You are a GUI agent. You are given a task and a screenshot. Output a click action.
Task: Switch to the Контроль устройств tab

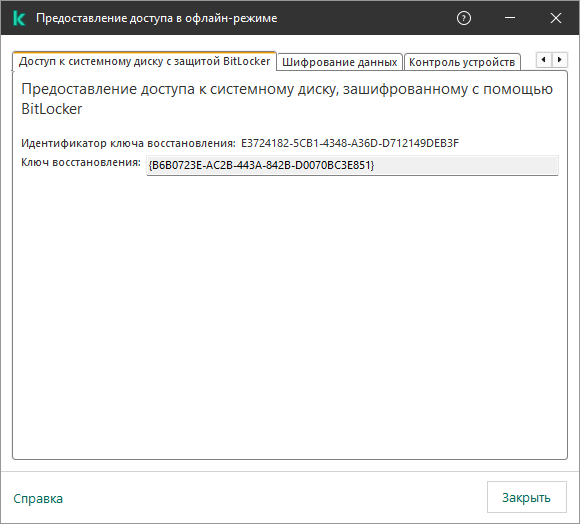click(x=462, y=62)
